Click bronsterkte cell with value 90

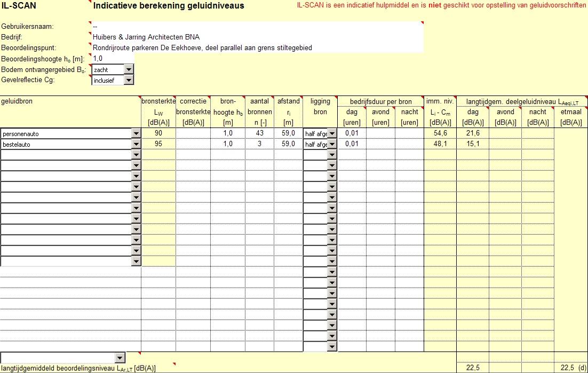pyautogui.click(x=158, y=133)
